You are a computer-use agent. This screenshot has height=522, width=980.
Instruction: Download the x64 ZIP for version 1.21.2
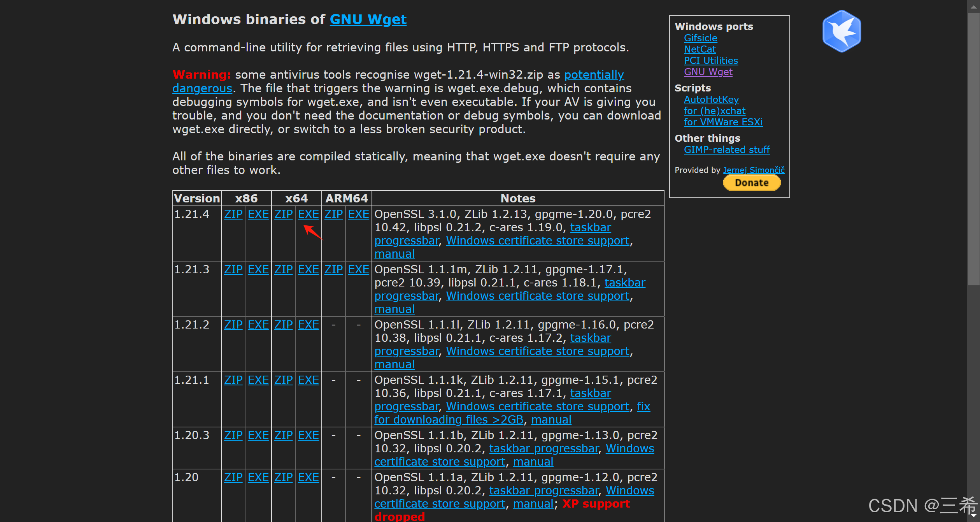pos(283,325)
